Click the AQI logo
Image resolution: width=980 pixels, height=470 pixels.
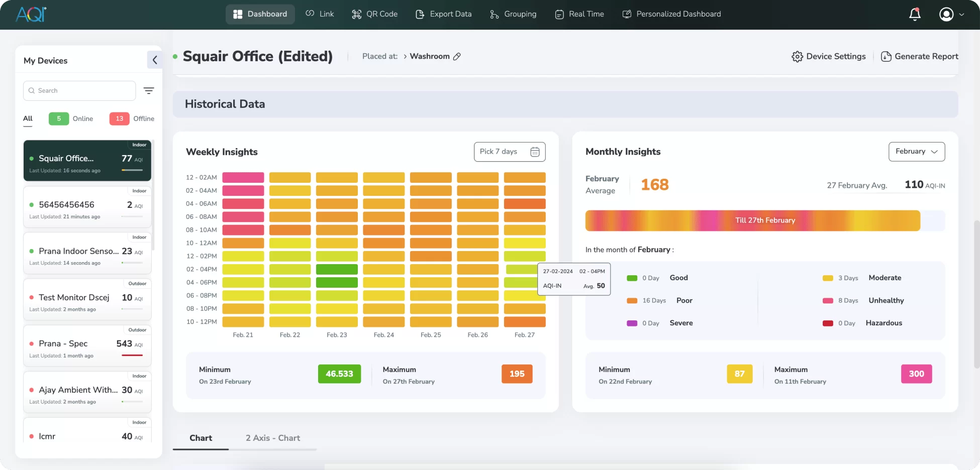[31, 14]
